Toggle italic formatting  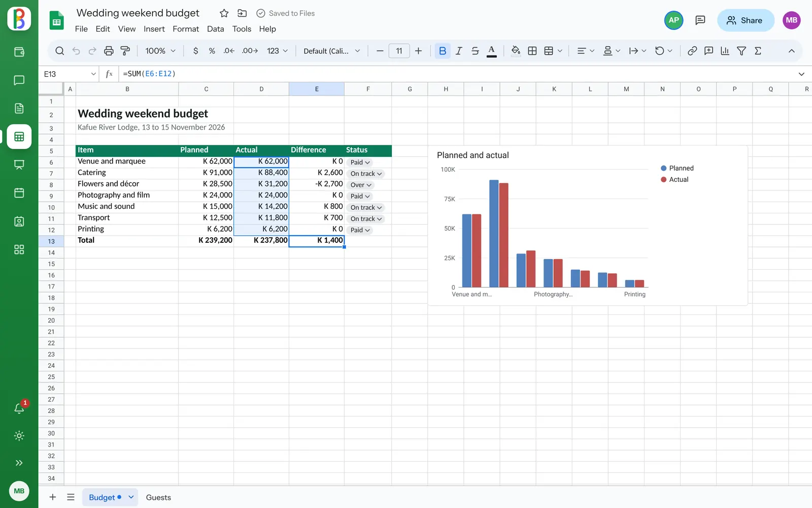pos(459,51)
